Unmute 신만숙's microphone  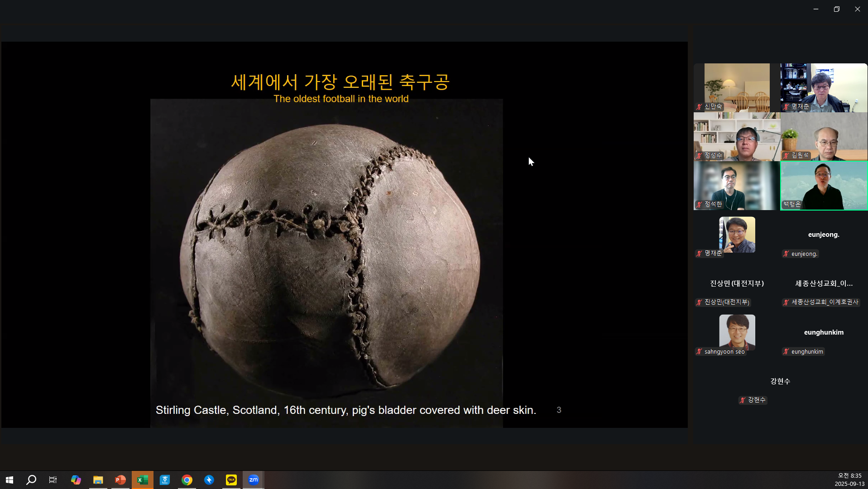coord(699,107)
